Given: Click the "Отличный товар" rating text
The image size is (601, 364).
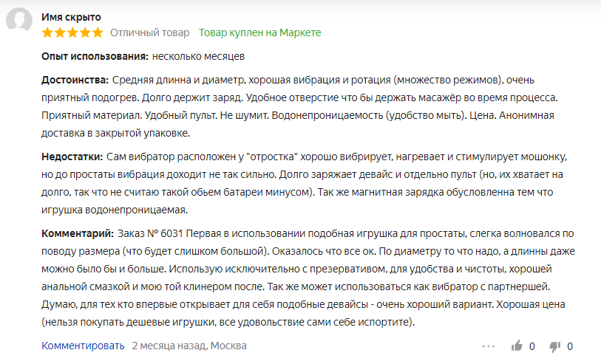Looking at the screenshot, I should [150, 33].
